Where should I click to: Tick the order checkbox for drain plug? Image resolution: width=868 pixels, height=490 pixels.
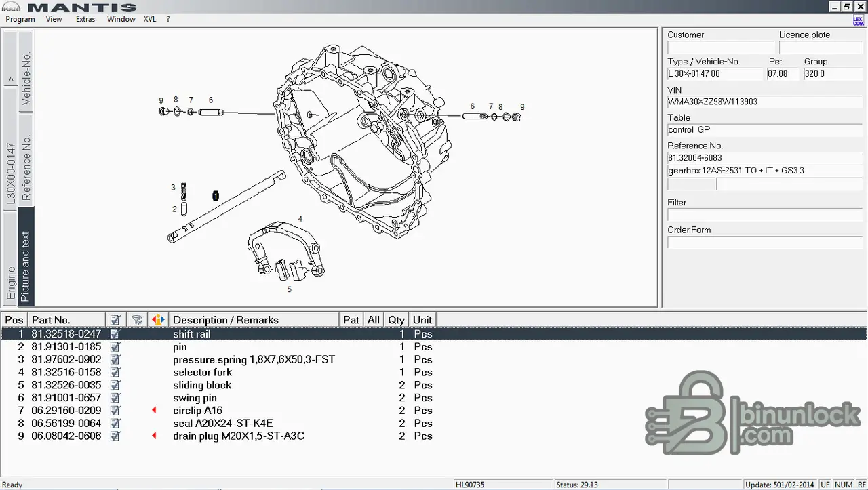[115, 436]
